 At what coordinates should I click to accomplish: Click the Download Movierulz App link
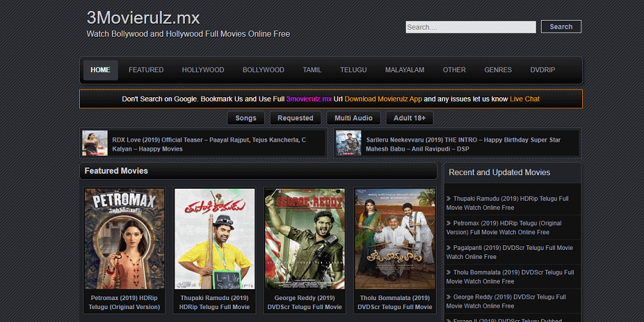tap(383, 99)
